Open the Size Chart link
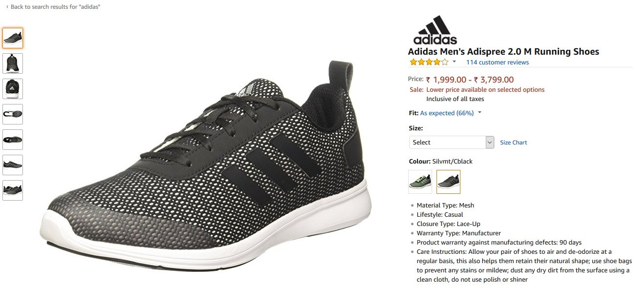 (514, 143)
